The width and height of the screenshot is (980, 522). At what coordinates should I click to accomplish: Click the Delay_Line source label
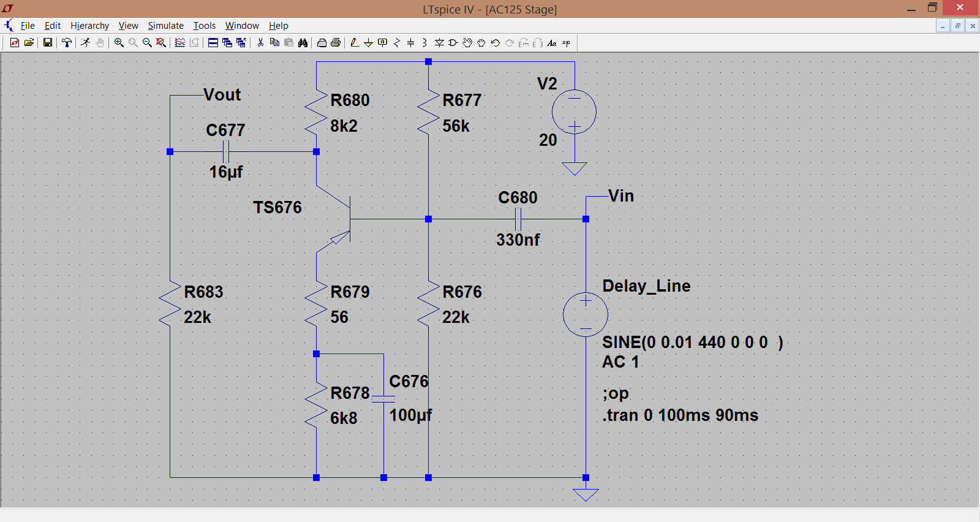646,286
